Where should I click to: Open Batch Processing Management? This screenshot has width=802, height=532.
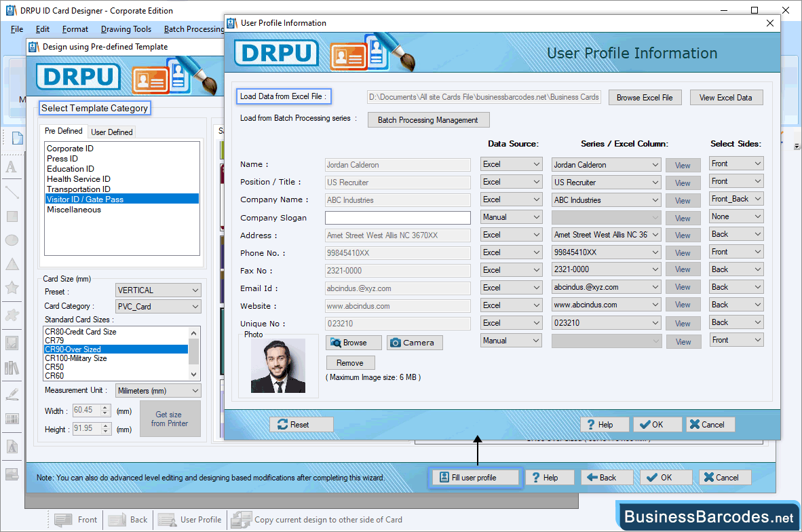428,119
